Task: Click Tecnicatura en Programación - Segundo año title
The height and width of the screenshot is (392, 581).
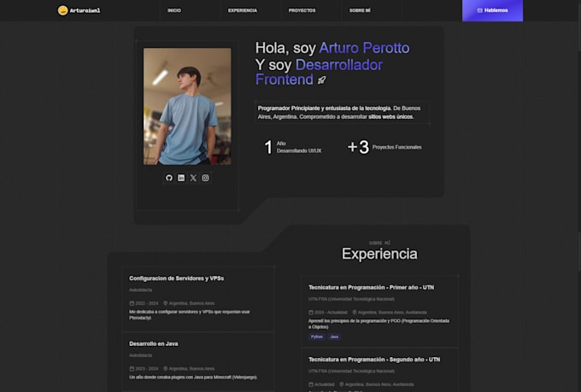Action: pos(374,360)
